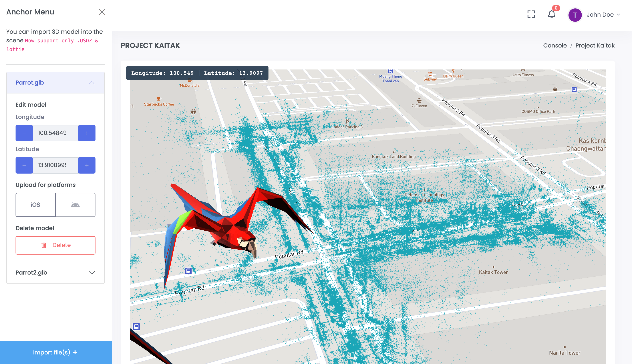This screenshot has height=364, width=632.
Task: Click Starbucks Coffee map marker
Action: [x=159, y=102]
